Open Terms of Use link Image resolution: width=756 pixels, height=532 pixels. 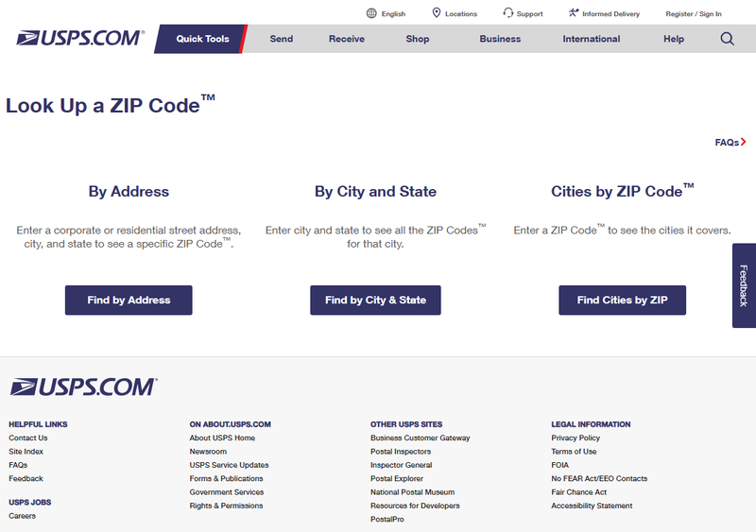point(574,452)
